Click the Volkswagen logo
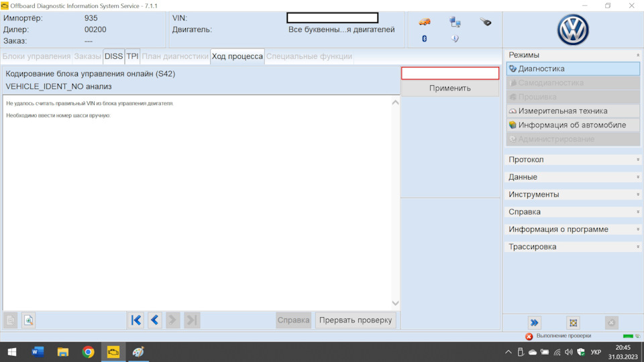Viewport: 644px width, 362px height. [x=573, y=29]
